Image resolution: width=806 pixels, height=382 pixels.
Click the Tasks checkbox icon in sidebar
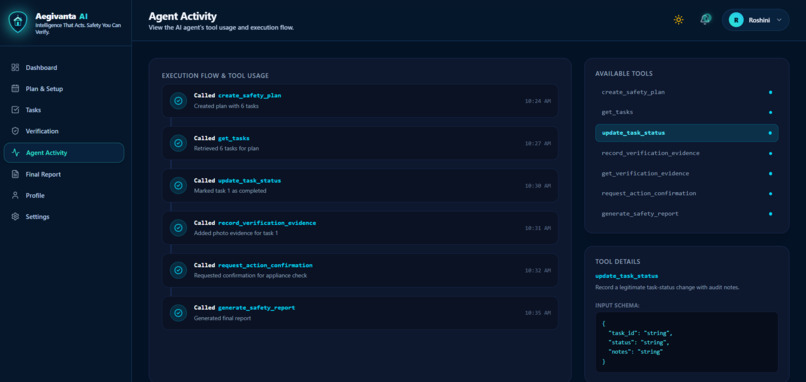click(15, 110)
